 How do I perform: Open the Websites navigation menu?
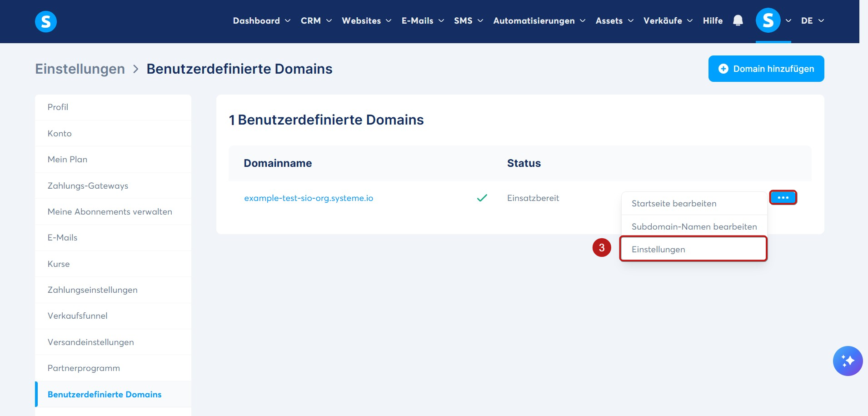point(366,20)
